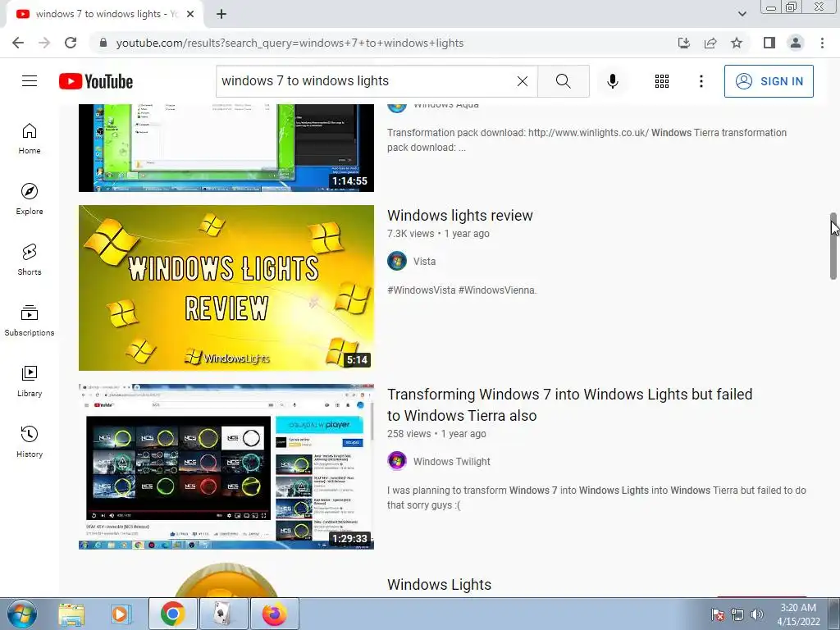This screenshot has height=630, width=840.
Task: Open YouTube settings three-dot menu
Action: click(x=701, y=81)
